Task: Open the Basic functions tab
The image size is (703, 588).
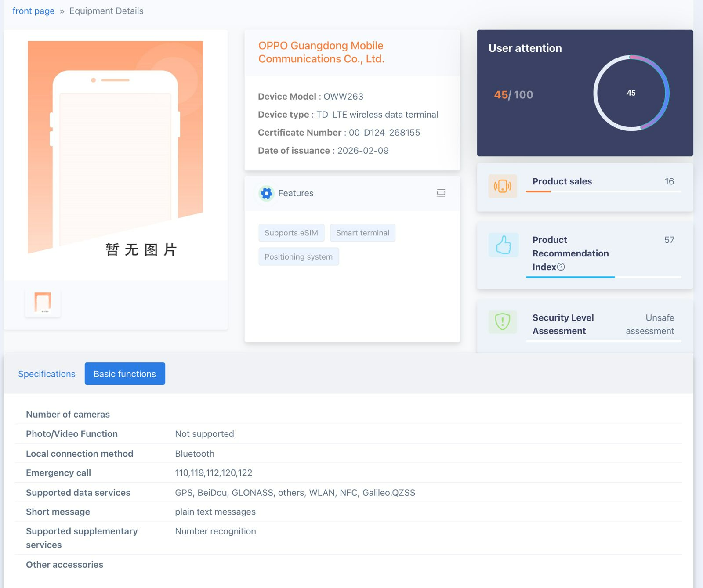Action: point(125,374)
